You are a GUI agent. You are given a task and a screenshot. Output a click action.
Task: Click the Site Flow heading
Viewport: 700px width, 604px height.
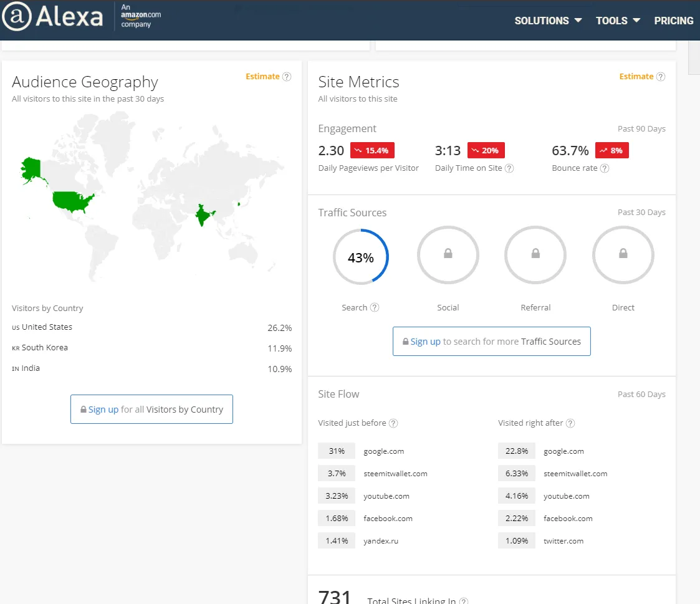pos(338,394)
